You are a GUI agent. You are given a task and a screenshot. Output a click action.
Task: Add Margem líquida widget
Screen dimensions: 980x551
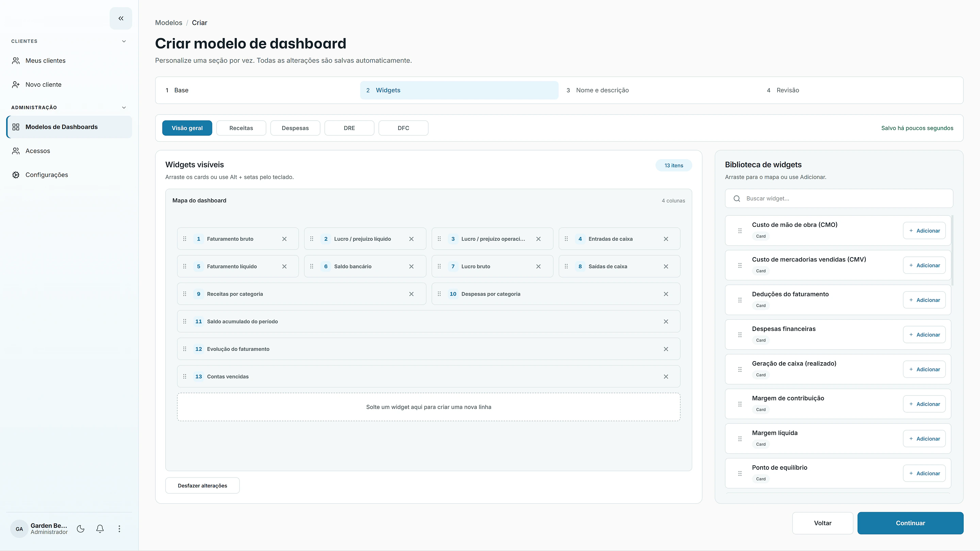tap(924, 438)
